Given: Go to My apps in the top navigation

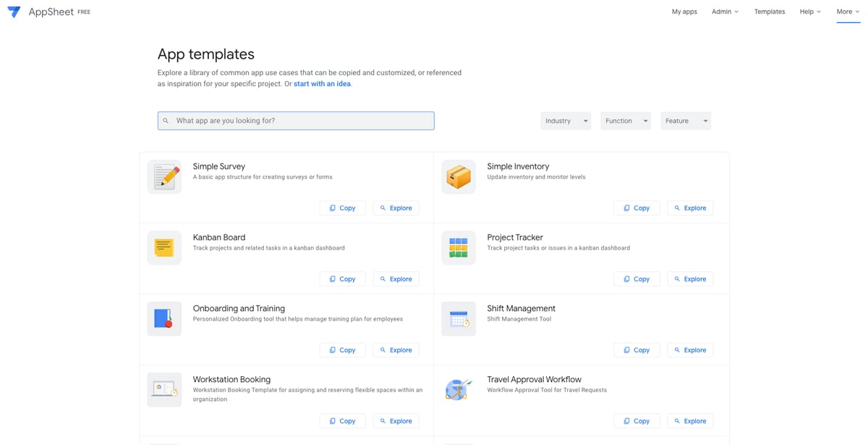Looking at the screenshot, I should (684, 12).
